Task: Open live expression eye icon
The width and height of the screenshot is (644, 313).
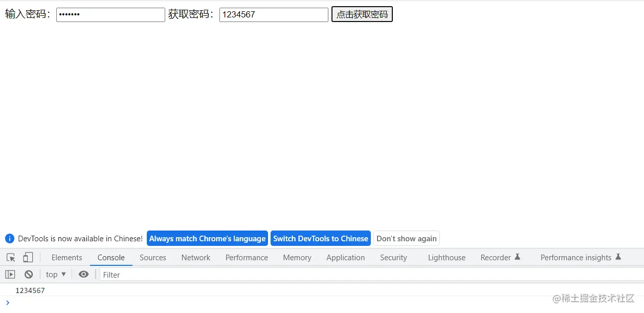Action: click(x=84, y=275)
